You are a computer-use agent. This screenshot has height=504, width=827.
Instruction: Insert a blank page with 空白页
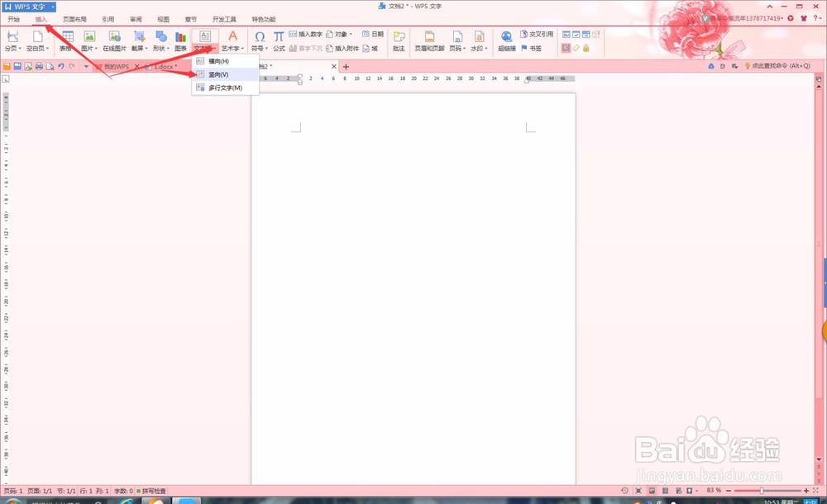point(37,40)
